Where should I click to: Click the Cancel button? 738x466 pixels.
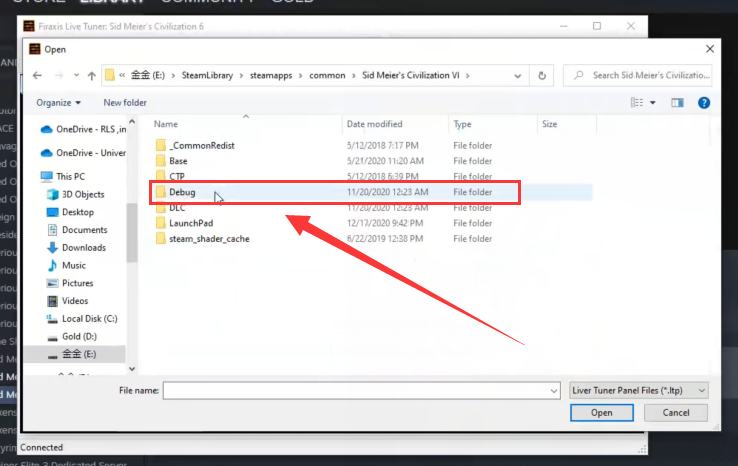[676, 412]
